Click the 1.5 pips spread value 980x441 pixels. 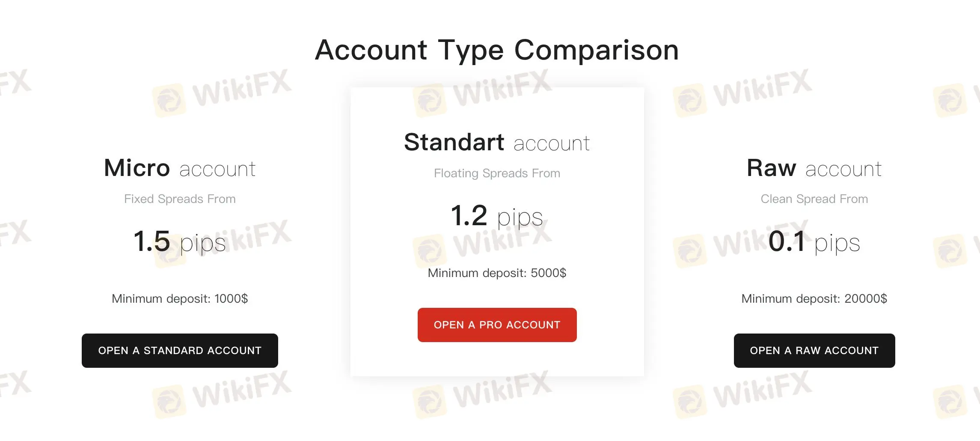pos(180,242)
